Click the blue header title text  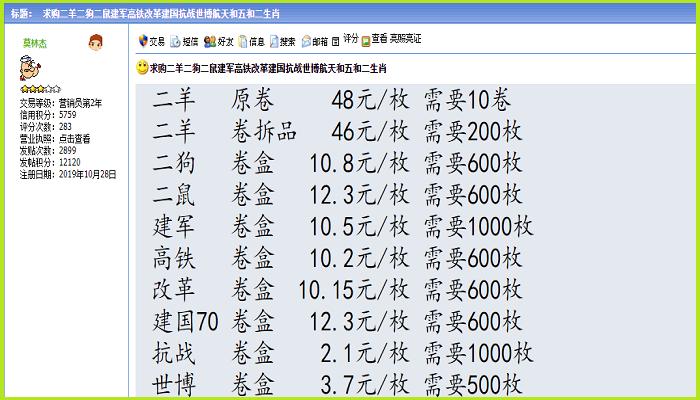161,14
